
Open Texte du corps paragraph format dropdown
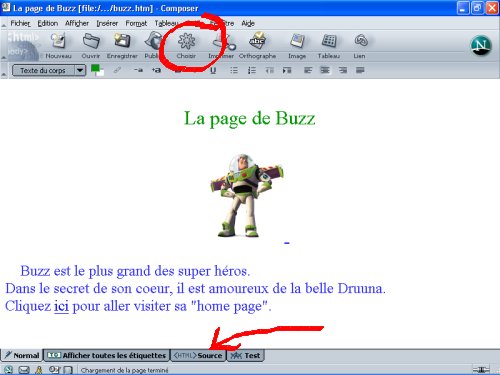49,70
